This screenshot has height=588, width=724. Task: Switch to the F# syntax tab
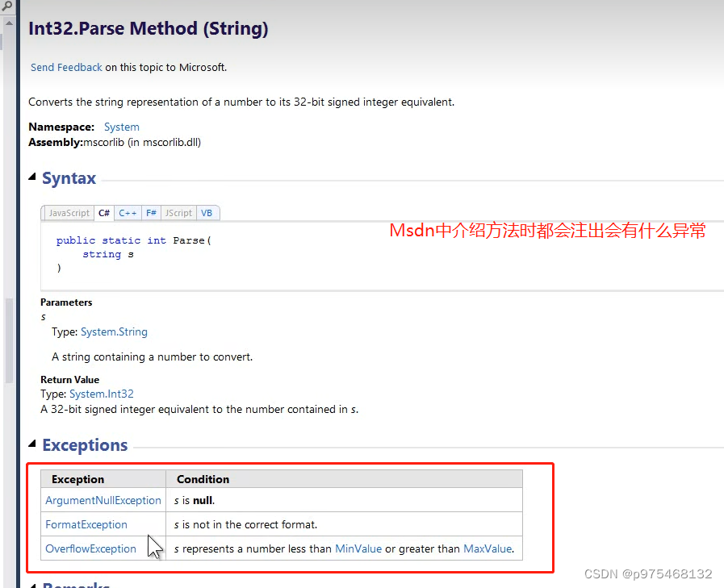point(151,213)
